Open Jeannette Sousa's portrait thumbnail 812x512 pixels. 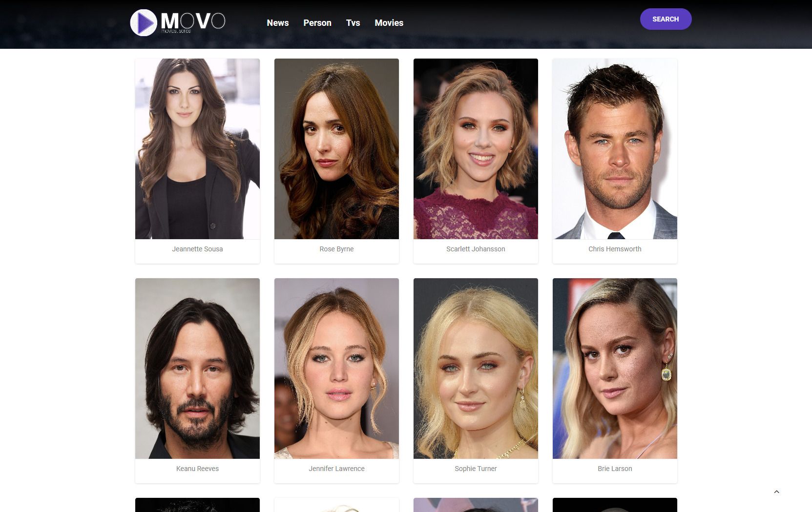pyautogui.click(x=197, y=149)
